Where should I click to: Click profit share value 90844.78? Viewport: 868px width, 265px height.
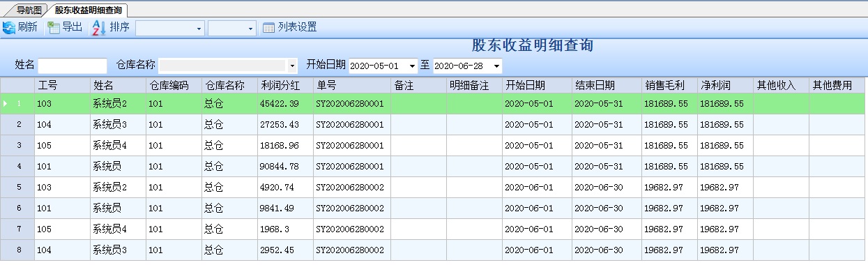(x=279, y=166)
